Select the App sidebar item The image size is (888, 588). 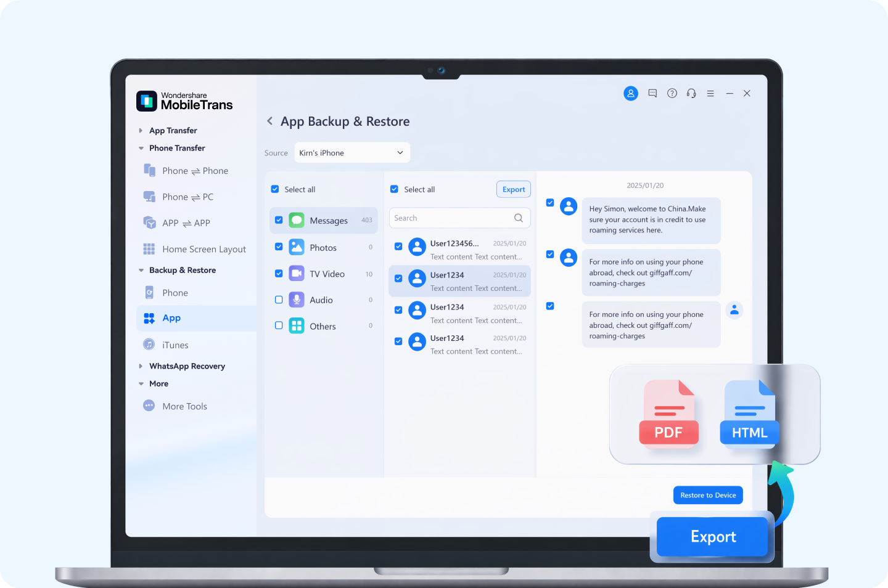196,318
